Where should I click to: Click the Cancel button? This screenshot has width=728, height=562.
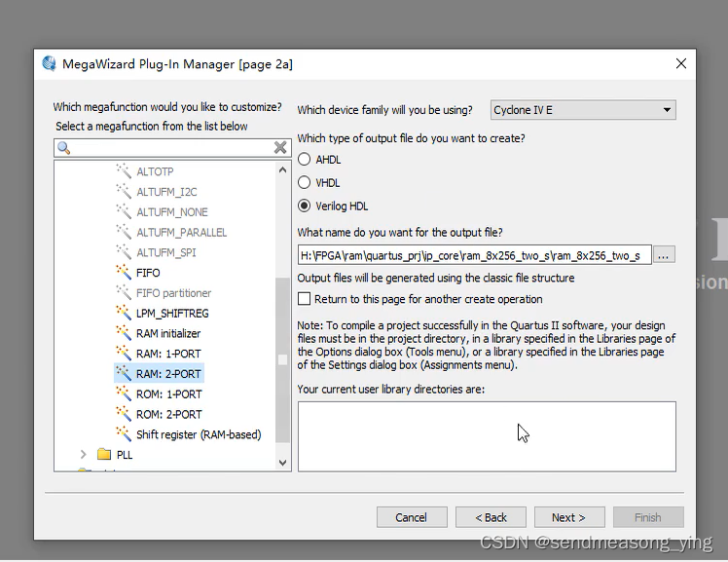pos(412,517)
